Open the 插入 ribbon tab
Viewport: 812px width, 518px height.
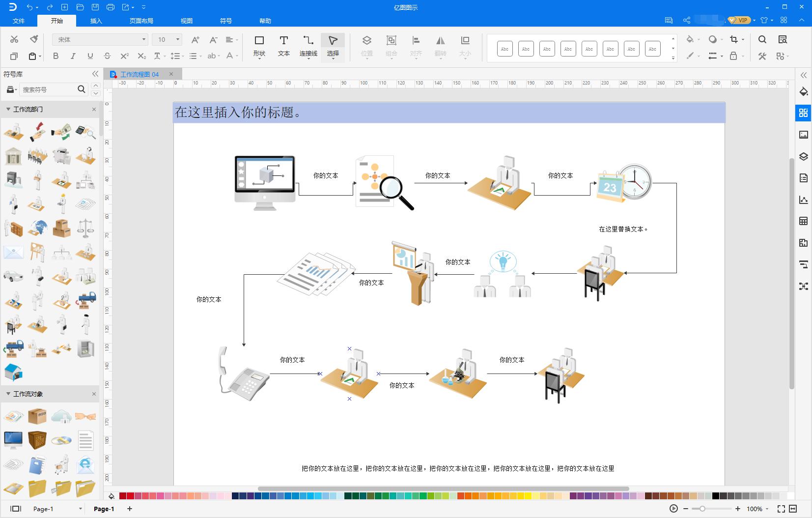click(96, 21)
